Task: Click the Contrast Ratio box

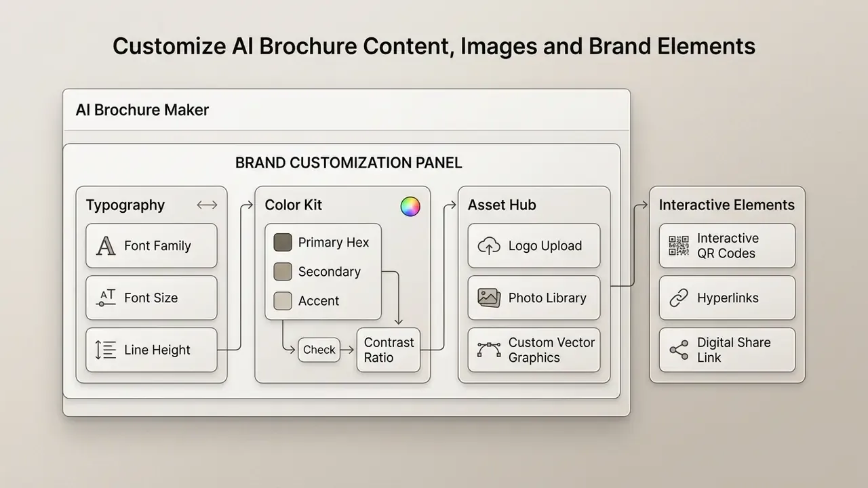Action: coord(389,350)
